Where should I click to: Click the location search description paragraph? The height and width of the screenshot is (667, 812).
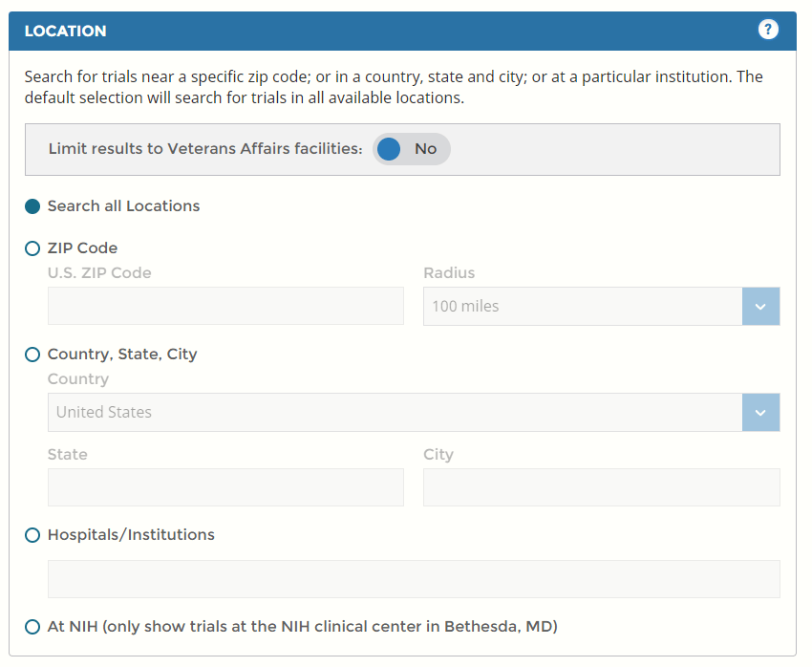394,87
